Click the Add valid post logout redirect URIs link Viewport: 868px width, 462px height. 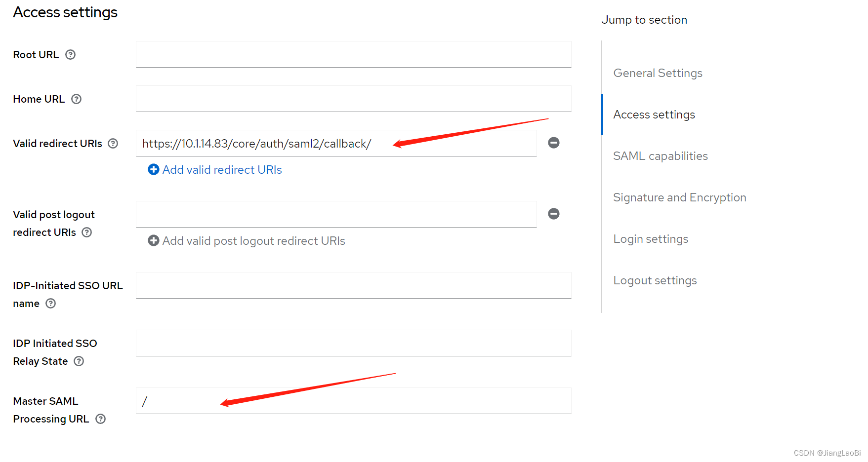[253, 240]
